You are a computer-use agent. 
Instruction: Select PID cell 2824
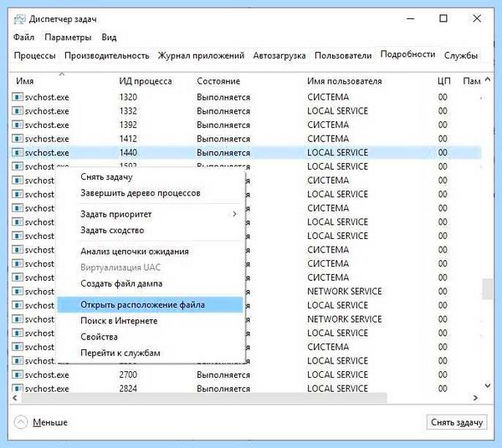(128, 388)
